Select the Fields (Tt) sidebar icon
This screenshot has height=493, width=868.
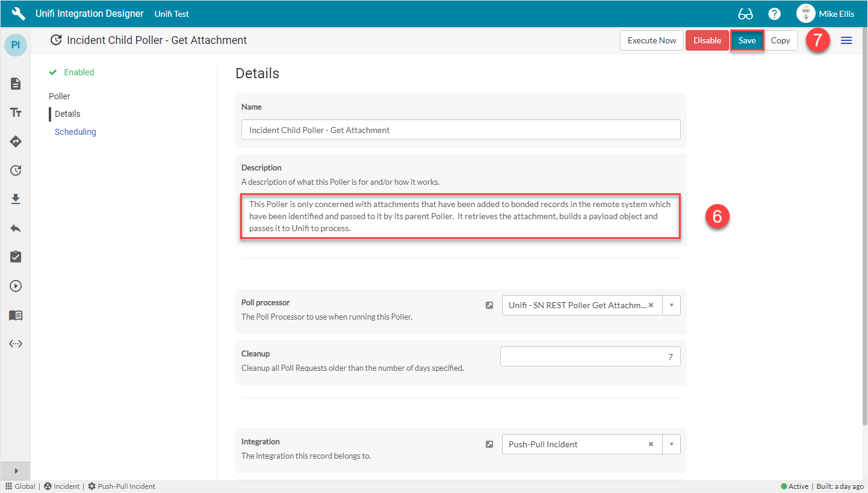click(x=15, y=113)
